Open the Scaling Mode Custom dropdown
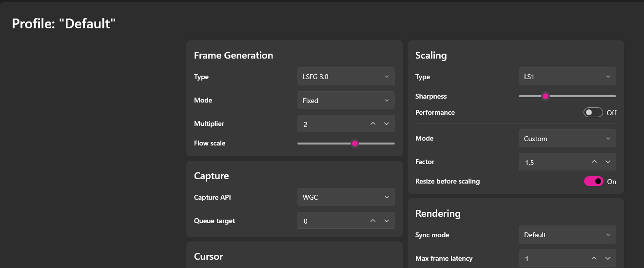The image size is (644, 268). click(567, 139)
